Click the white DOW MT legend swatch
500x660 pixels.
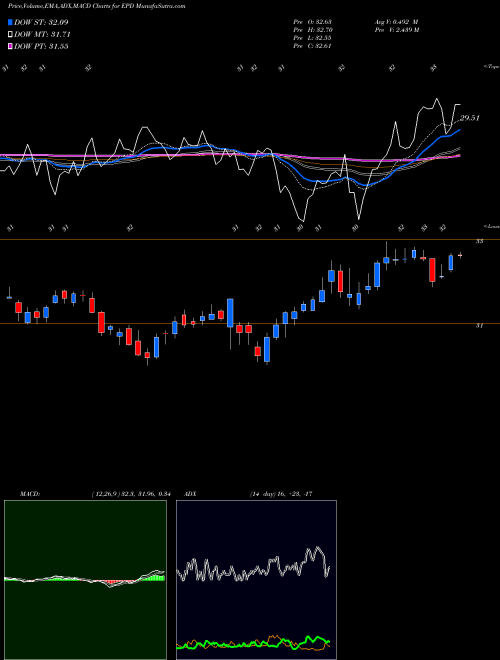coord(11,35)
